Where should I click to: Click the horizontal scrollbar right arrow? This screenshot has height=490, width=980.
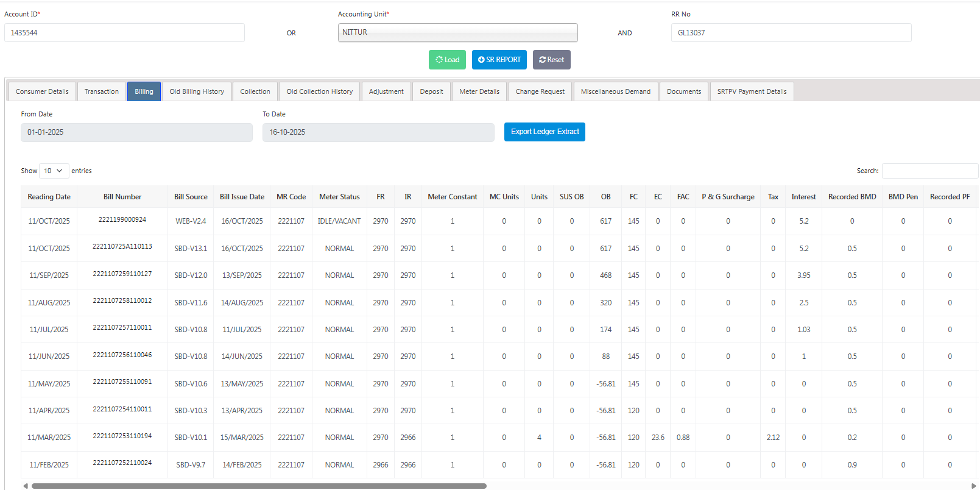(x=973, y=486)
